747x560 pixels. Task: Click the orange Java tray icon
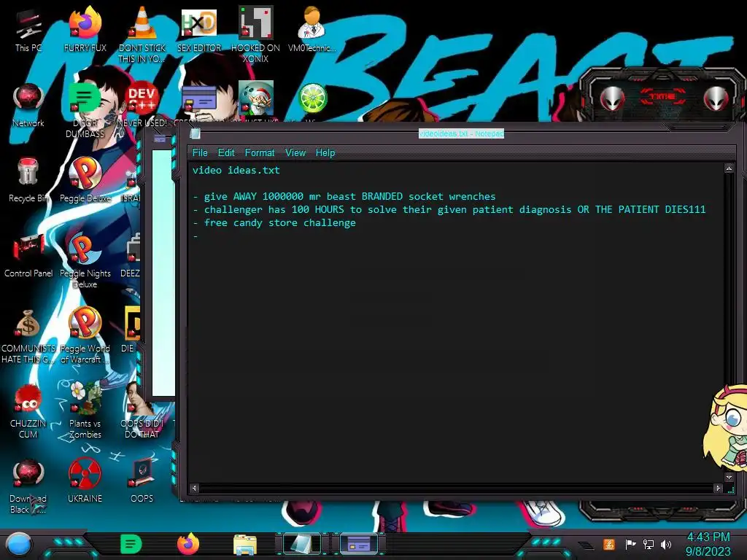point(609,544)
